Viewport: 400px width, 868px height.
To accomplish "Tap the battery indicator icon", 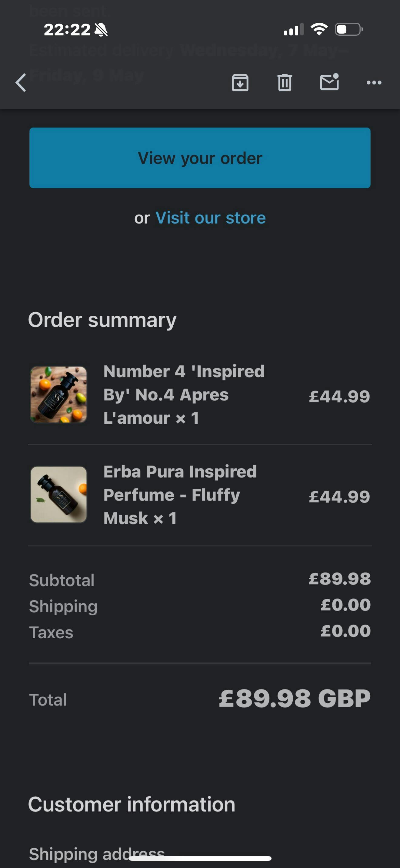I will click(348, 29).
